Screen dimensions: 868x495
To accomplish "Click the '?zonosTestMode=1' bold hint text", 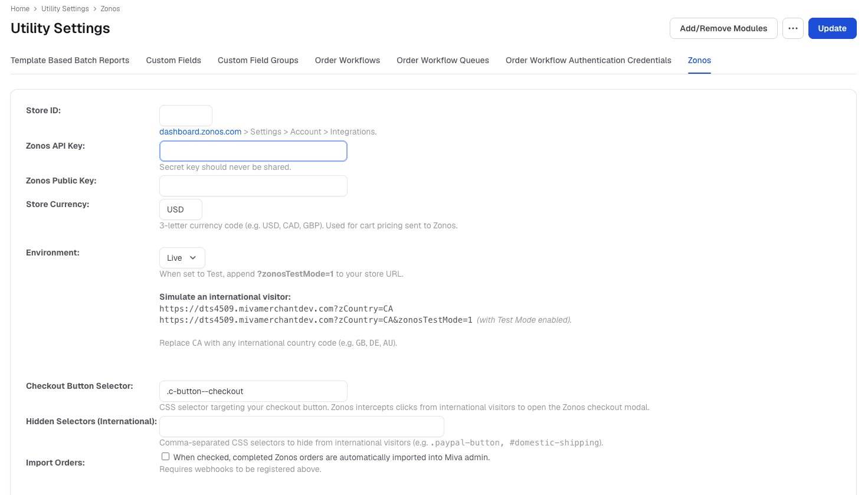I will coord(295,274).
